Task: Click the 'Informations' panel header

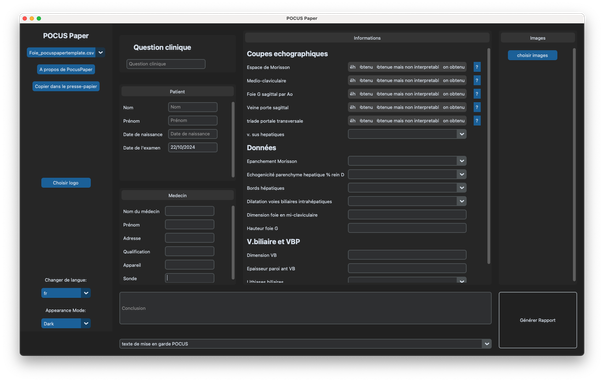Action: [367, 38]
